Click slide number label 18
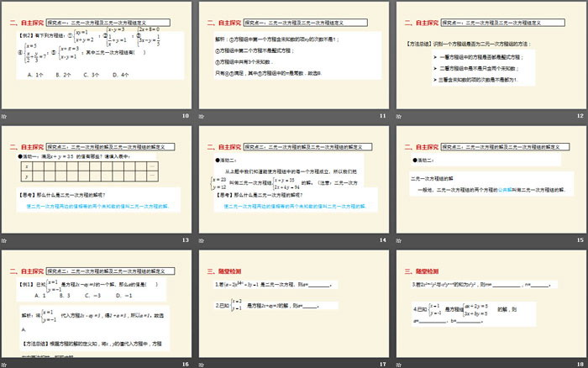 point(580,365)
